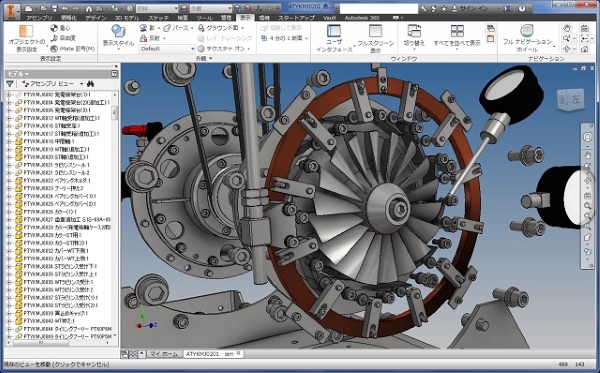Toggle テクスチャ オン textures setting
This screenshot has width=600, height=373.
tap(221, 49)
